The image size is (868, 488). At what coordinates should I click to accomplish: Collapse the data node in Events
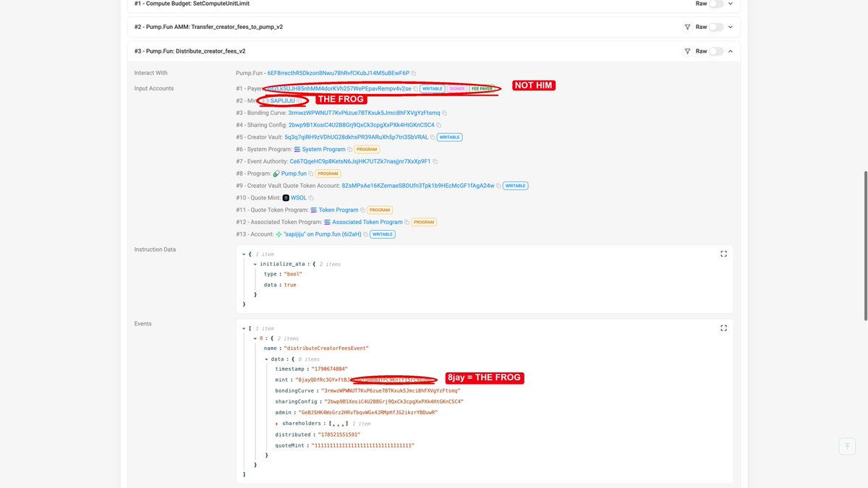click(x=266, y=359)
